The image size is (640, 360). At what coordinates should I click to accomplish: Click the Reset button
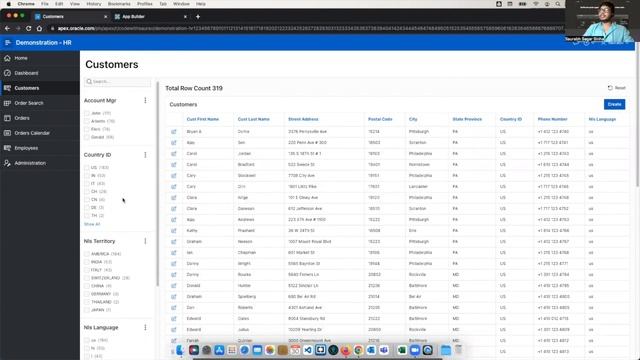[x=616, y=88]
